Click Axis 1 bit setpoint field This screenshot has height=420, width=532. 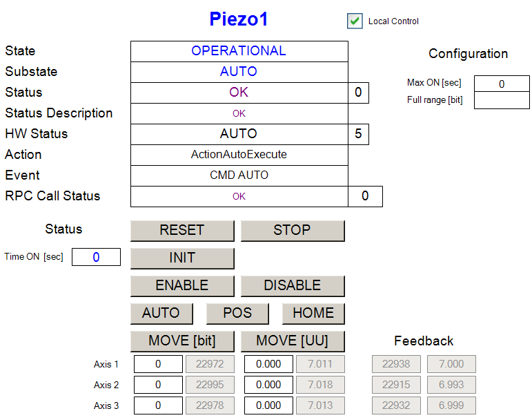(158, 364)
